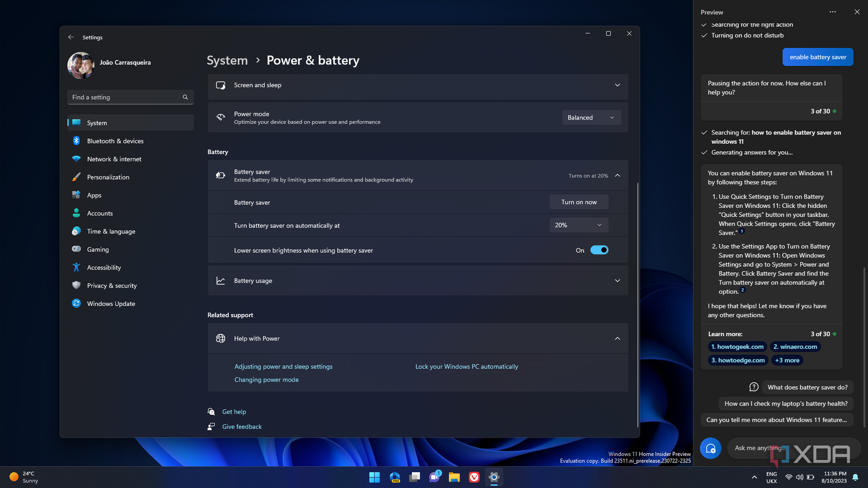This screenshot has height=488, width=868.
Task: Open the 20% battery saver threshold dropdown
Action: click(x=578, y=225)
